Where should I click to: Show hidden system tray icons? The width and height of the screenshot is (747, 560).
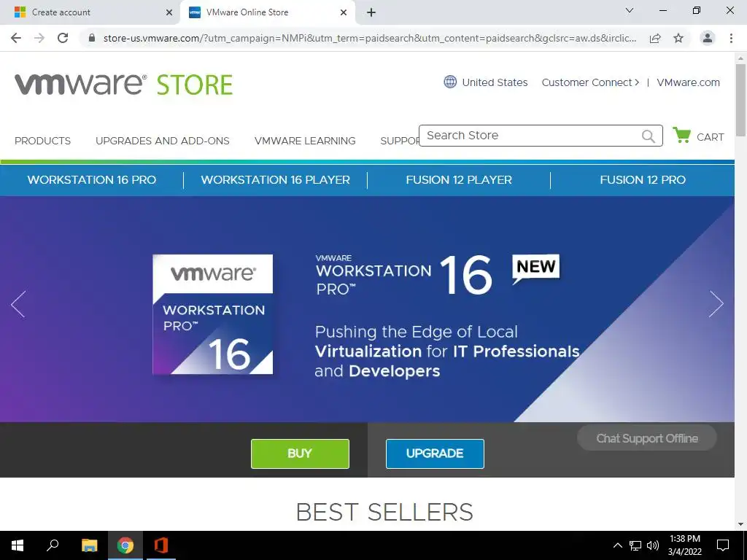(x=617, y=545)
